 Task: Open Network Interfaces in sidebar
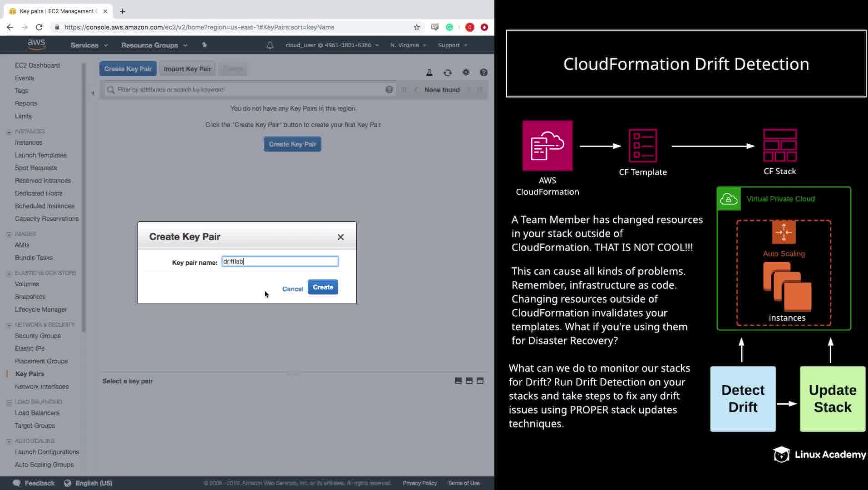42,387
